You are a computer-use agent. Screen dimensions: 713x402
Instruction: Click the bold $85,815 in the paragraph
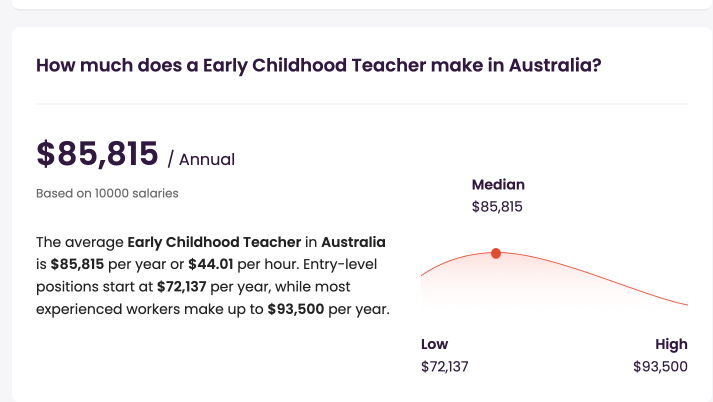77,265
